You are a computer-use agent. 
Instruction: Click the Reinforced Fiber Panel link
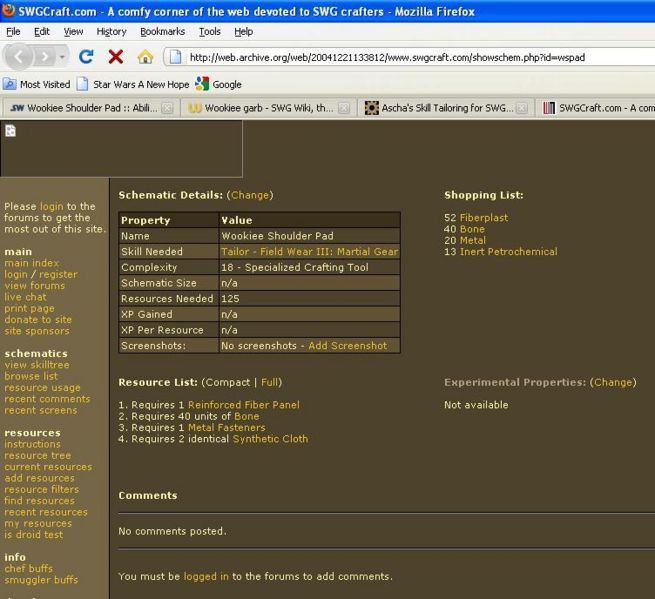tap(243, 405)
